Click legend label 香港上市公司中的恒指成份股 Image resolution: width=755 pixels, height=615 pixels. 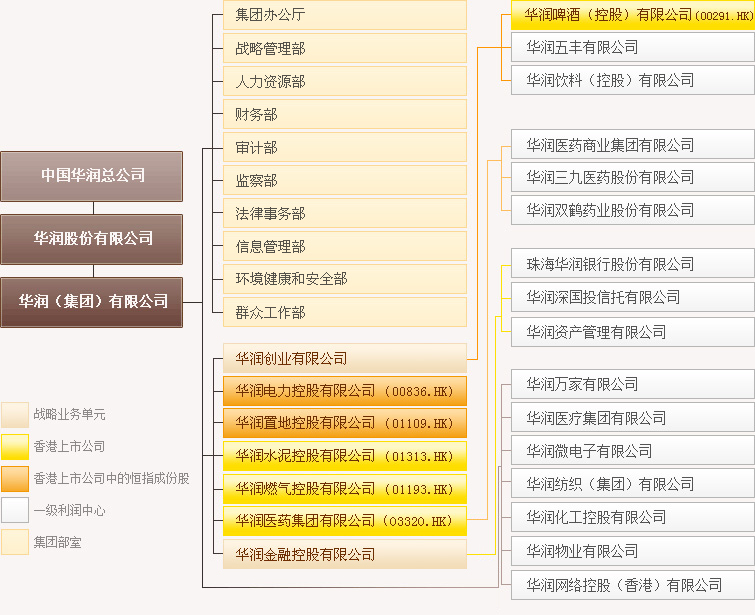coord(111,478)
